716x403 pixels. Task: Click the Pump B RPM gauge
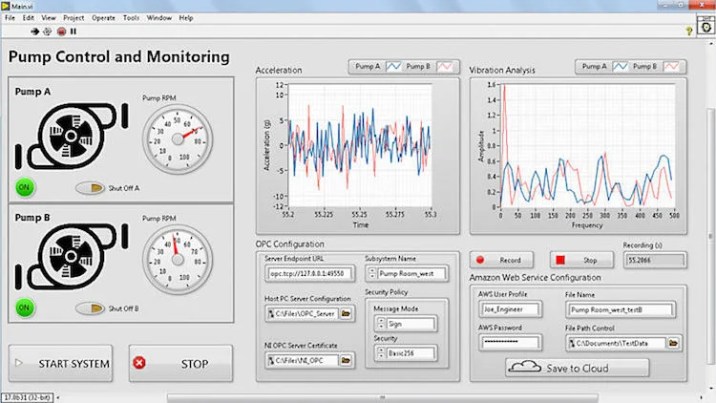coord(178,259)
